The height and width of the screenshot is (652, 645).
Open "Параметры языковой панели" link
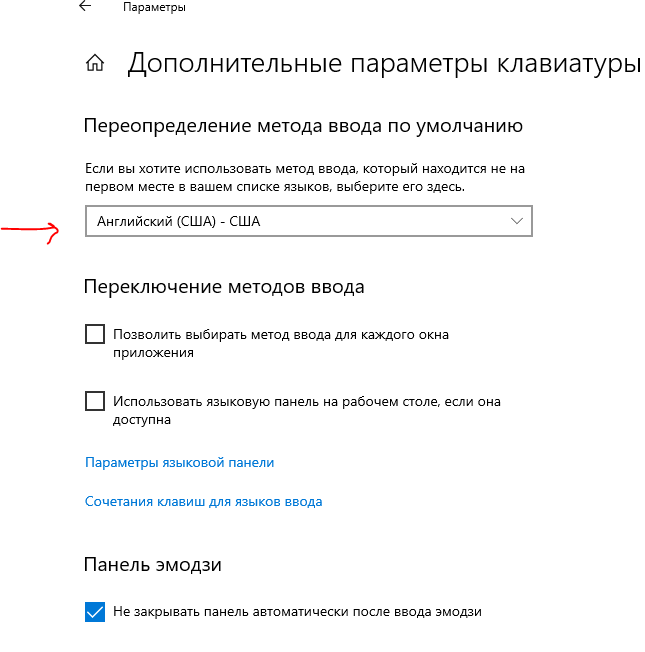tap(180, 462)
